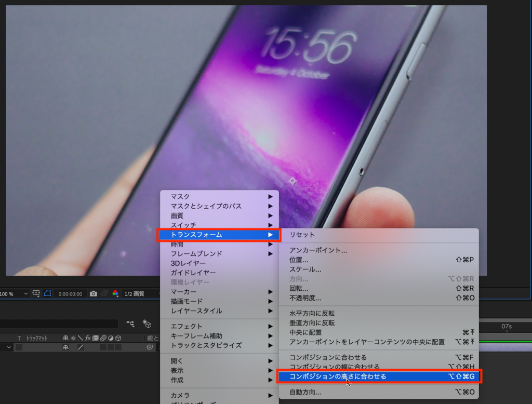Choose ガイドレイヤー from the context menu
Screen dimensions: 532x404
click(220, 273)
